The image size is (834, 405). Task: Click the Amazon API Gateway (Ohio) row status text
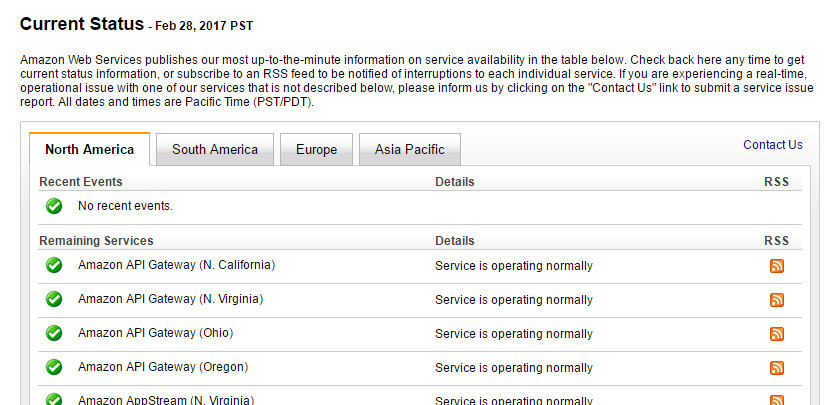click(513, 334)
